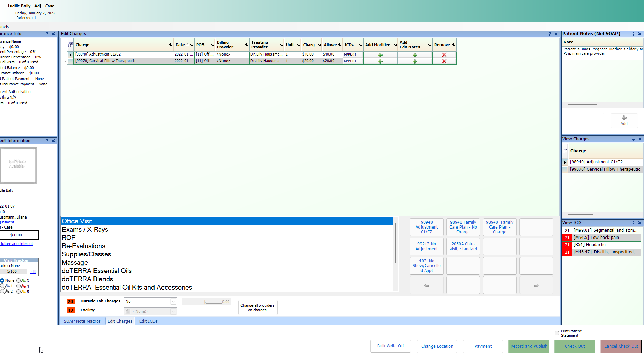
Task: Click Change all providers on charges
Action: pyautogui.click(x=258, y=307)
